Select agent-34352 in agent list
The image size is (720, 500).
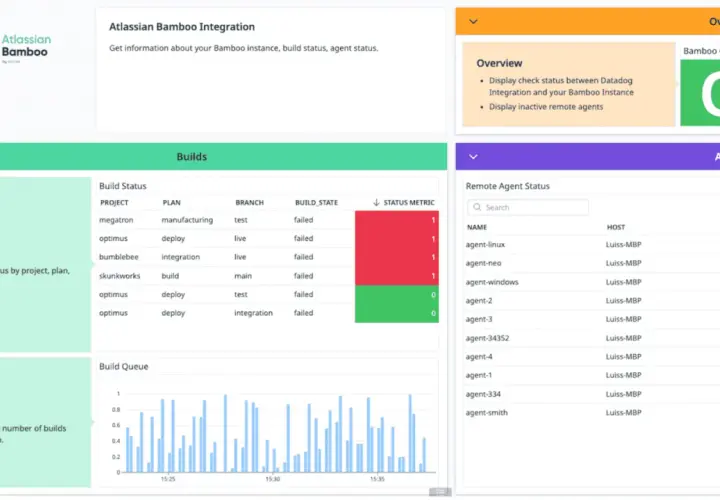point(487,338)
